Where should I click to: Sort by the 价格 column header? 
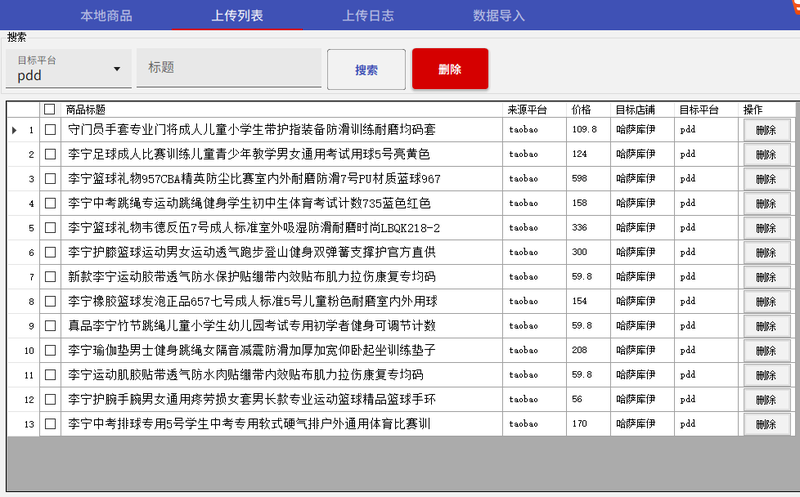coord(581,110)
